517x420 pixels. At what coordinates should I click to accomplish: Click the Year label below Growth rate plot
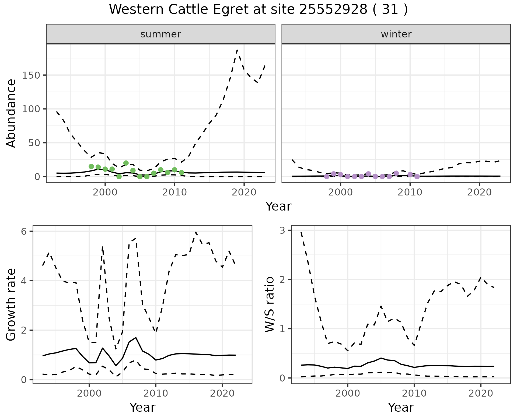142,407
